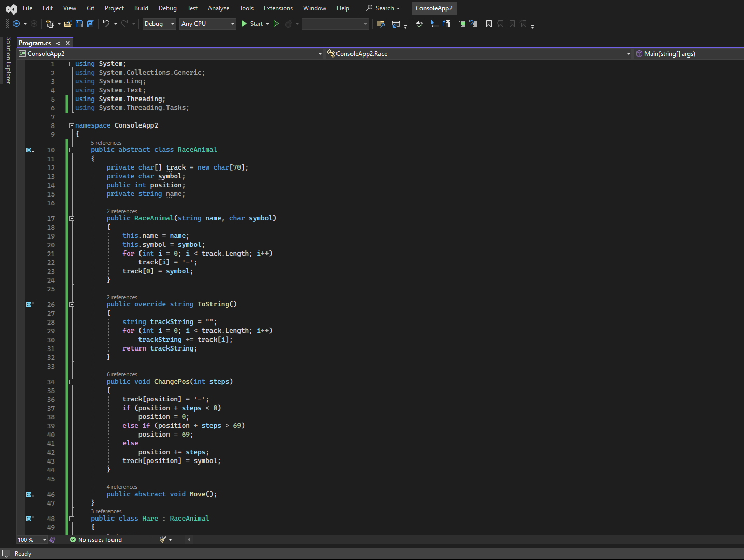Save Program.cs with the single floppy icon
Viewport: 744px width, 560px height.
tap(79, 24)
